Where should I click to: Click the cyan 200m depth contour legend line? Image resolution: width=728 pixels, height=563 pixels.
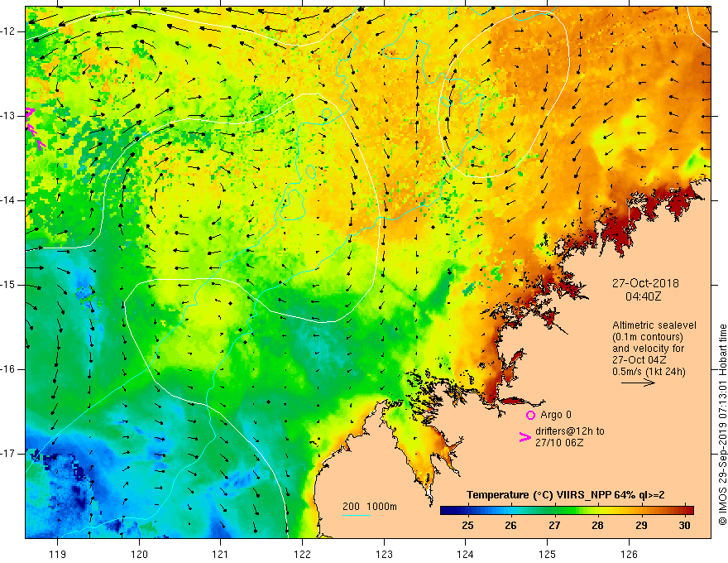(x=356, y=515)
